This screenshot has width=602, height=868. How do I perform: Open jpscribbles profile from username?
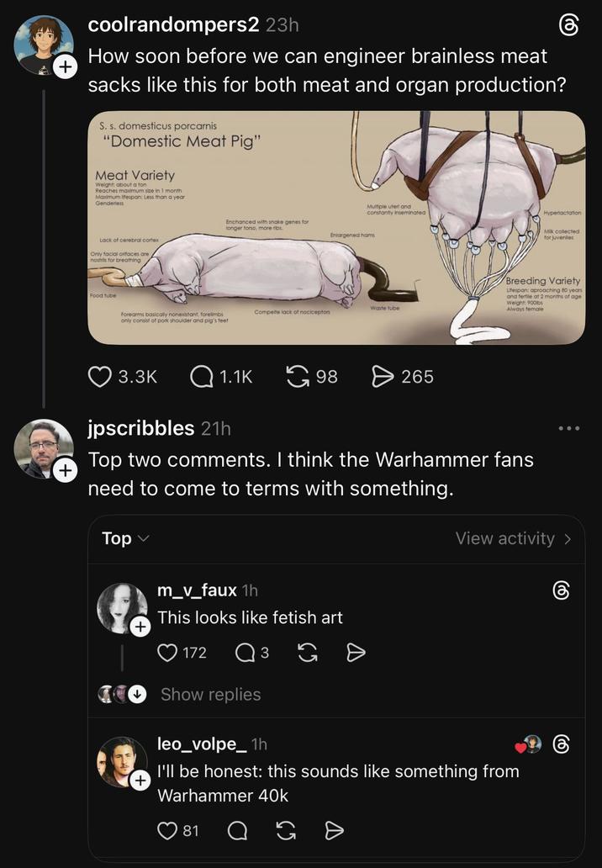point(140,428)
